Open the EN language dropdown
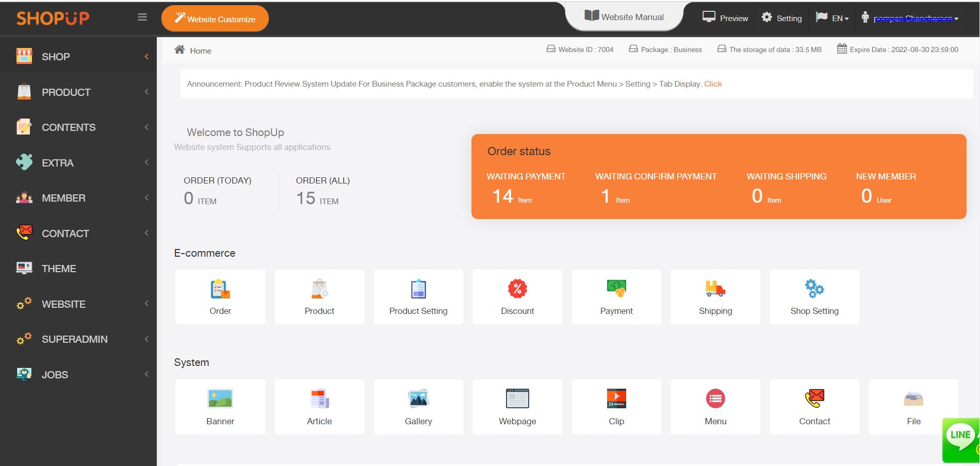 [x=832, y=18]
